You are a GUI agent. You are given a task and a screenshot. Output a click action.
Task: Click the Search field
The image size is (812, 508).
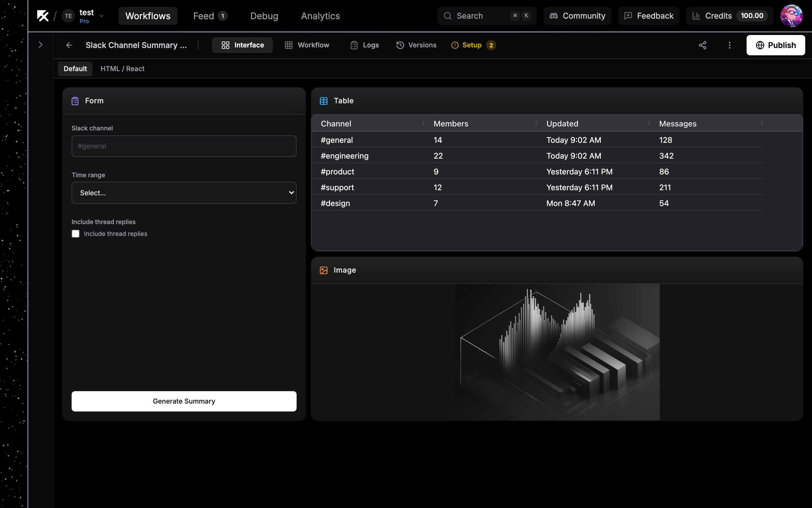487,16
